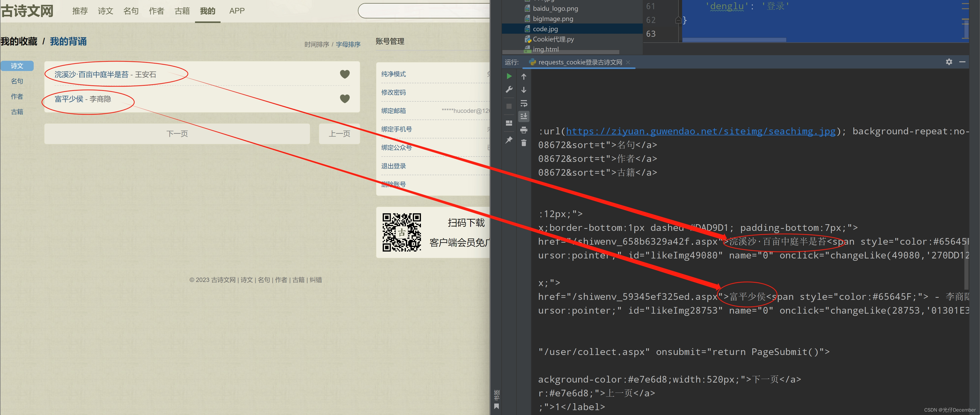The height and width of the screenshot is (415, 980).
Task: Open 诗文 in the top navigation
Action: click(105, 11)
